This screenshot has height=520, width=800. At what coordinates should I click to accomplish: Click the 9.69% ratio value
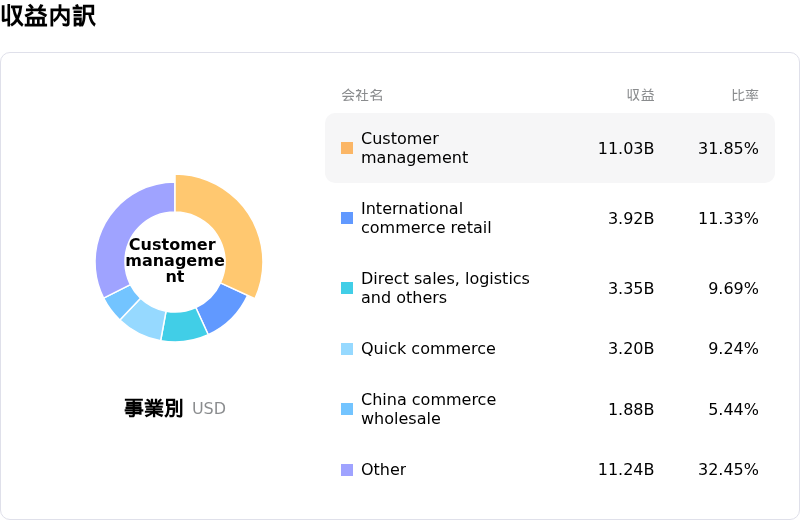pyautogui.click(x=733, y=288)
